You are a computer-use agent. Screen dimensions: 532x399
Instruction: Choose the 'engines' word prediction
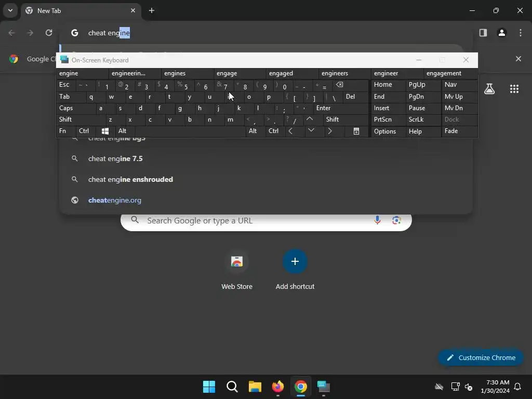tap(187, 73)
